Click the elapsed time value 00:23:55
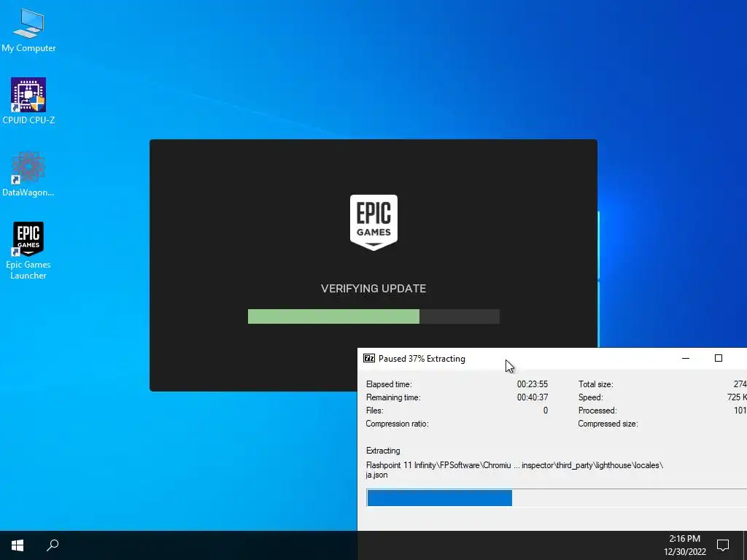 coord(532,384)
